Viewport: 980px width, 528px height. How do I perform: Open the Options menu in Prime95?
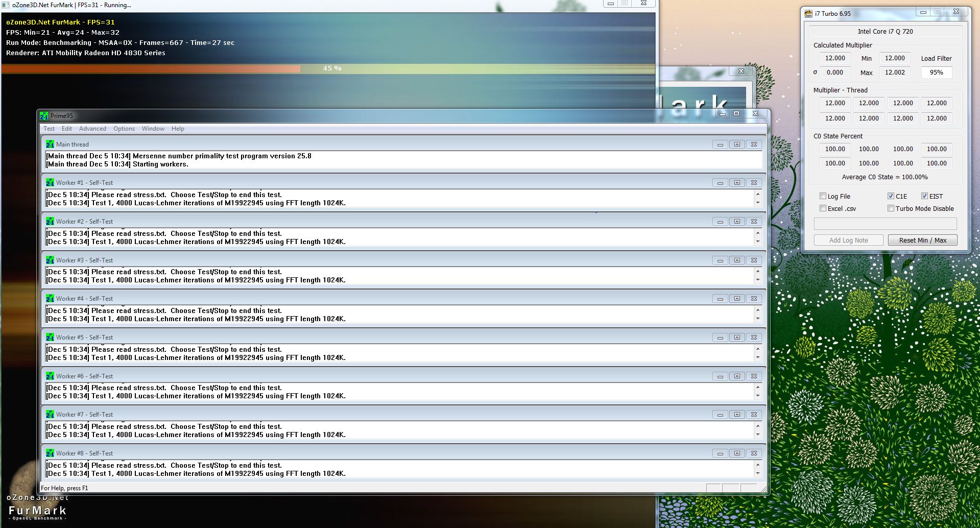click(x=124, y=129)
